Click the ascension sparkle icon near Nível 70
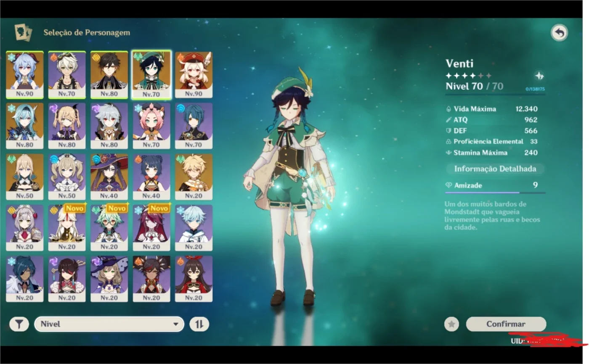589x364 pixels. click(539, 76)
